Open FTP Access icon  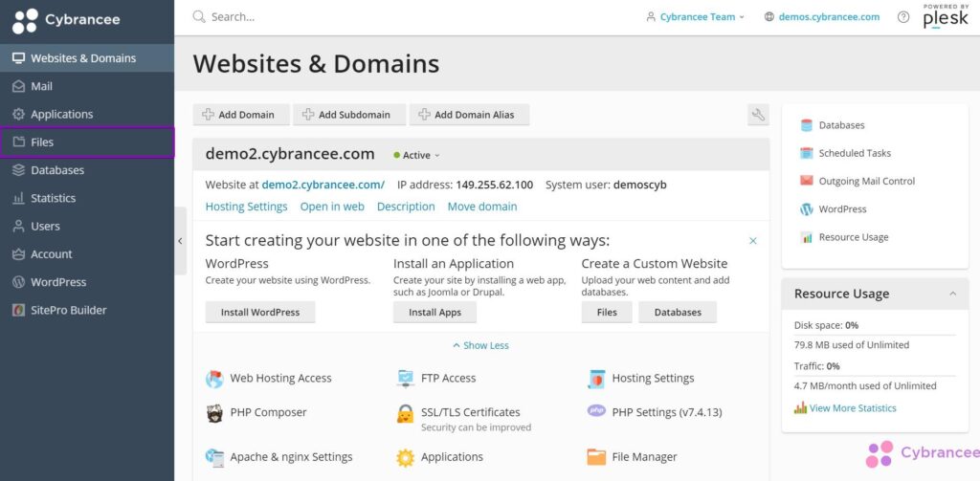click(406, 379)
